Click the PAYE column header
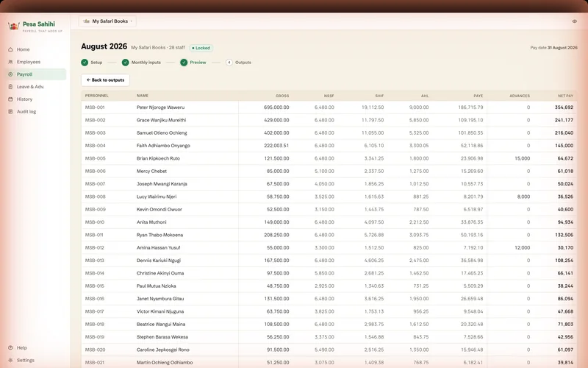Screen dimensions: 588x368 (x=478, y=96)
